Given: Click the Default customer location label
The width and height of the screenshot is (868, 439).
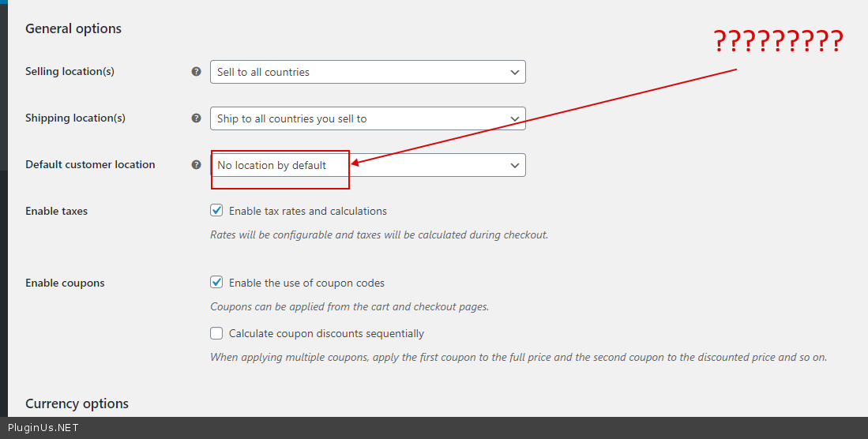Looking at the screenshot, I should pos(90,164).
